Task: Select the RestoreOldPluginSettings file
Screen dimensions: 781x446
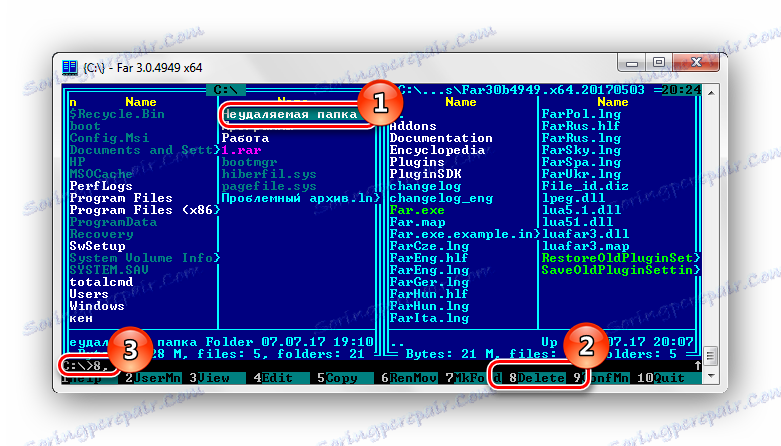Action: pos(621,258)
